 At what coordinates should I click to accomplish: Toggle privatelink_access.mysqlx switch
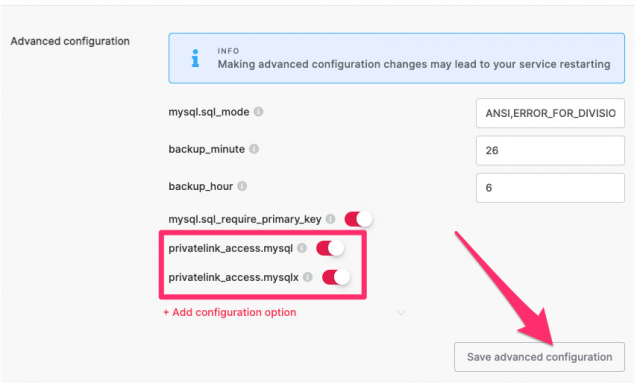click(336, 277)
